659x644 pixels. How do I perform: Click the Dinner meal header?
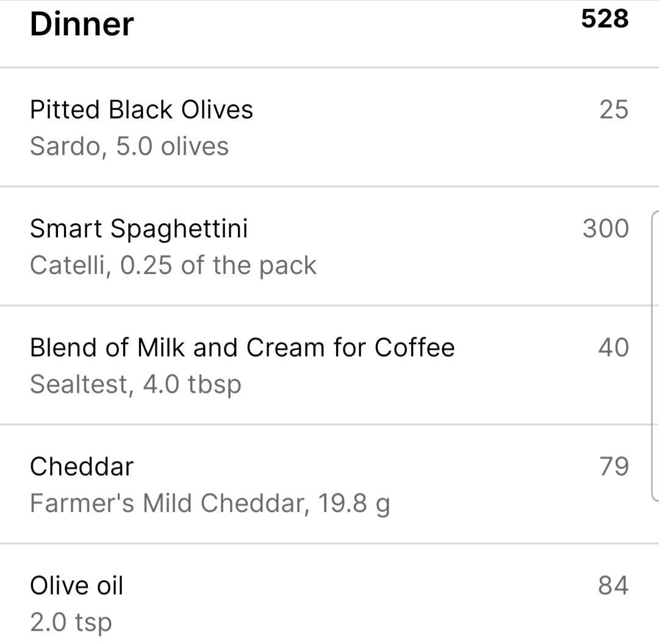[x=82, y=24]
